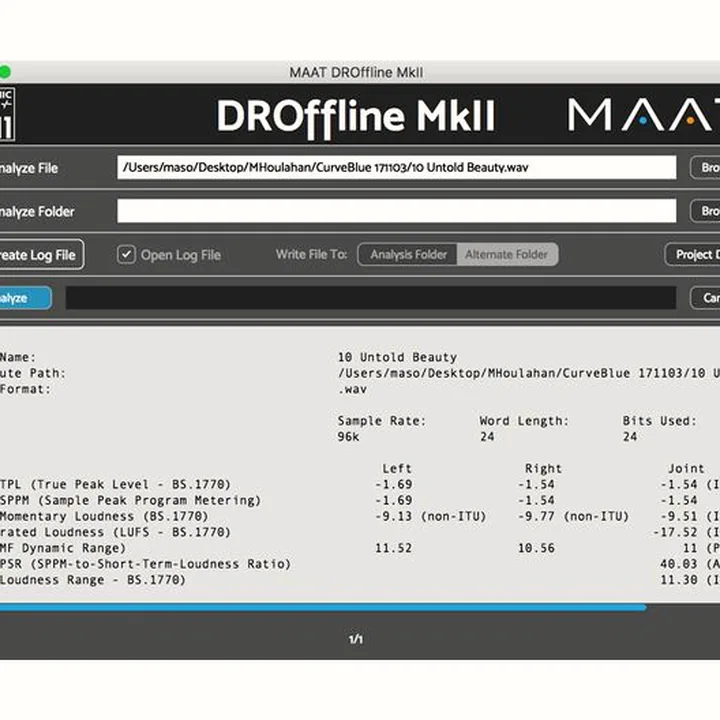Click the 'Joint' column header
This screenshot has height=720, width=720.
[x=686, y=468]
